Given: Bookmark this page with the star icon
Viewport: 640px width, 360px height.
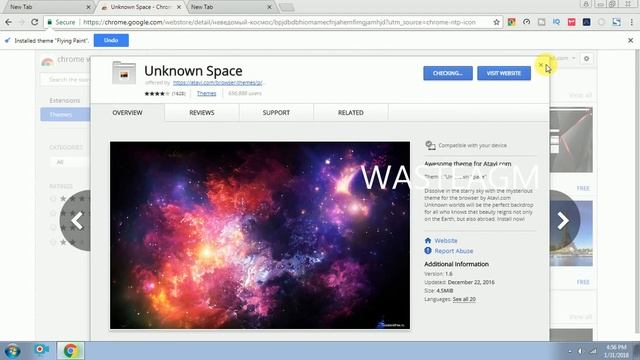Looking at the screenshot, I should (496, 22).
